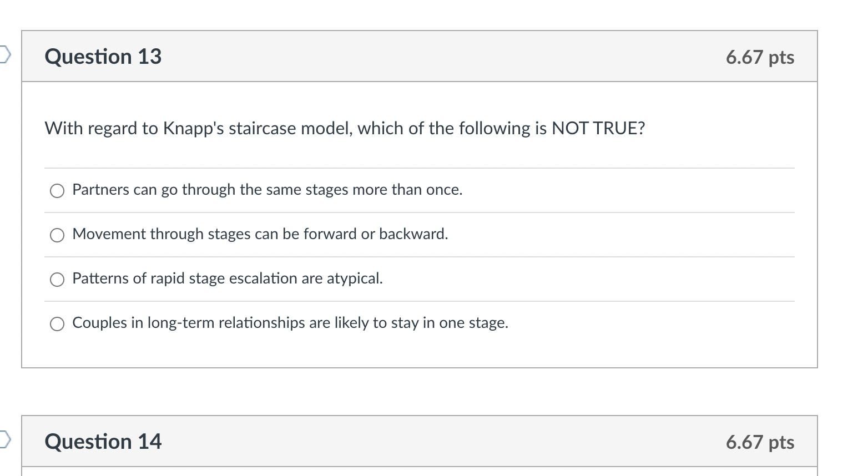Click the Question 14 header title
Screen dimensions: 868x476
coord(103,442)
